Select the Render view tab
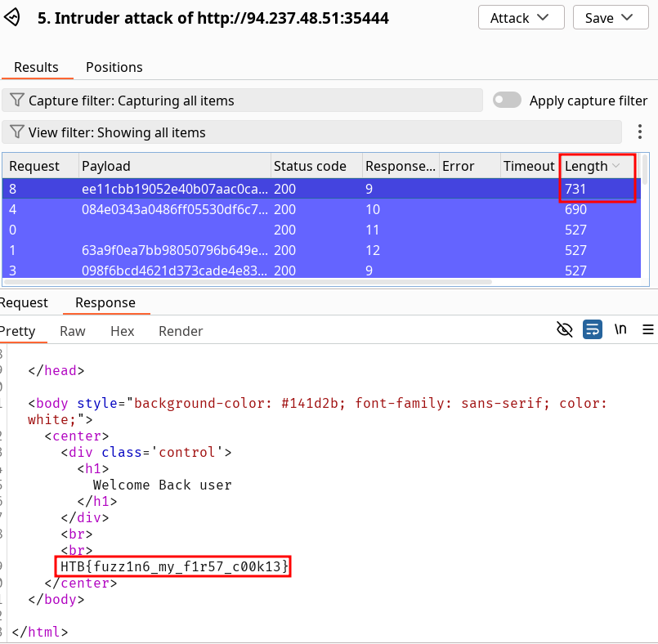Screen dimensions: 658x644 (x=181, y=331)
